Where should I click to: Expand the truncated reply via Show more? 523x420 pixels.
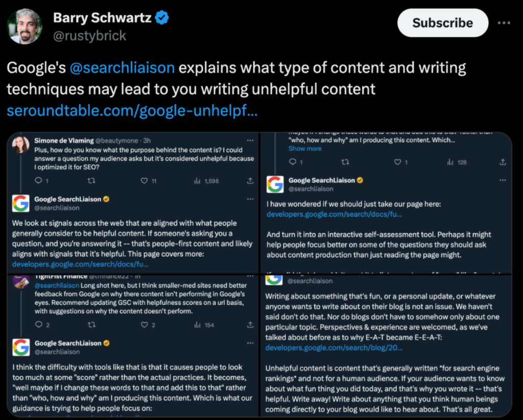tap(305, 149)
